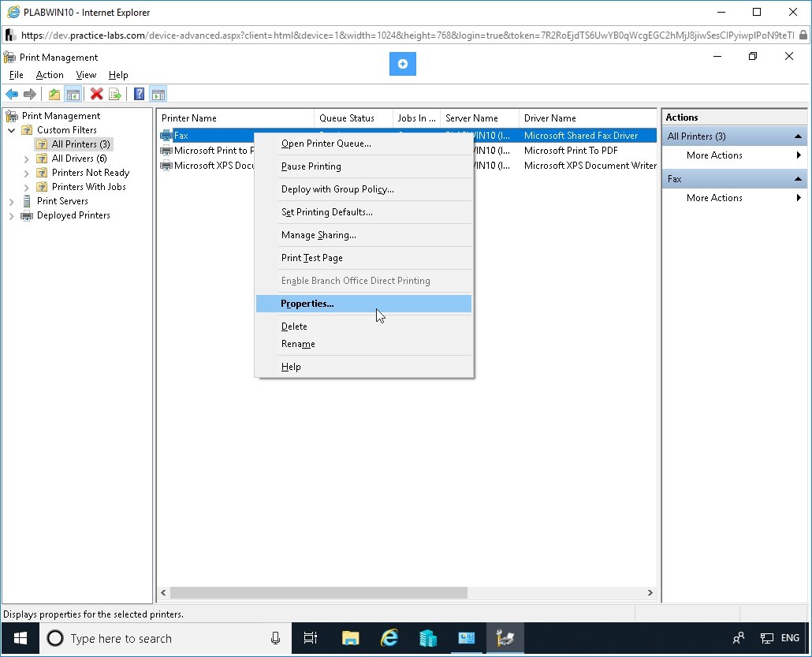This screenshot has width=812, height=657.
Task: Collapse the All Printers (3) actions section
Action: pyautogui.click(x=798, y=136)
